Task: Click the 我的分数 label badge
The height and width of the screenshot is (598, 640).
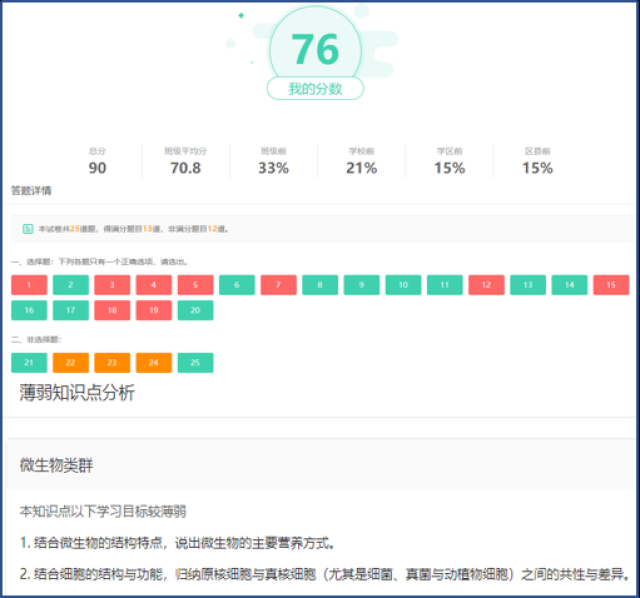Action: point(315,89)
